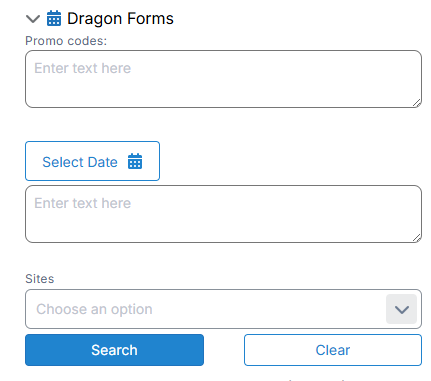The width and height of the screenshot is (431, 381).
Task: Click 'Enter text here' placeholder above Sites
Action: click(x=83, y=203)
